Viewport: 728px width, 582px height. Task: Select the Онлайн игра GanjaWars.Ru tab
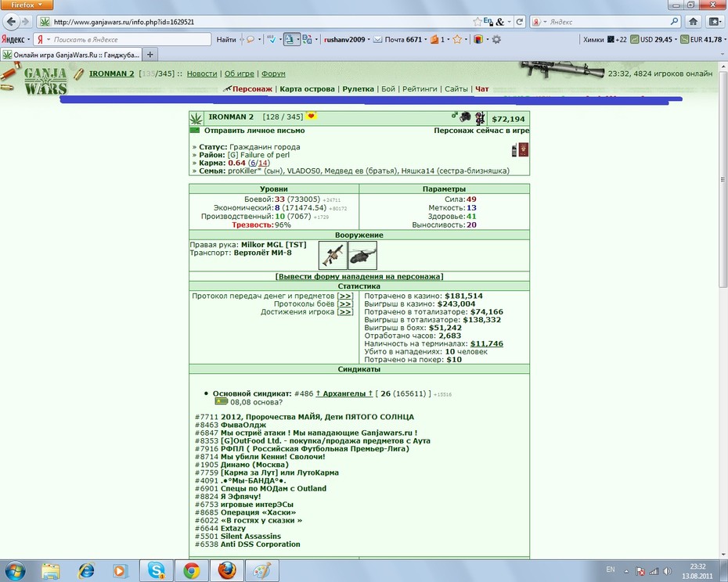tap(71, 54)
